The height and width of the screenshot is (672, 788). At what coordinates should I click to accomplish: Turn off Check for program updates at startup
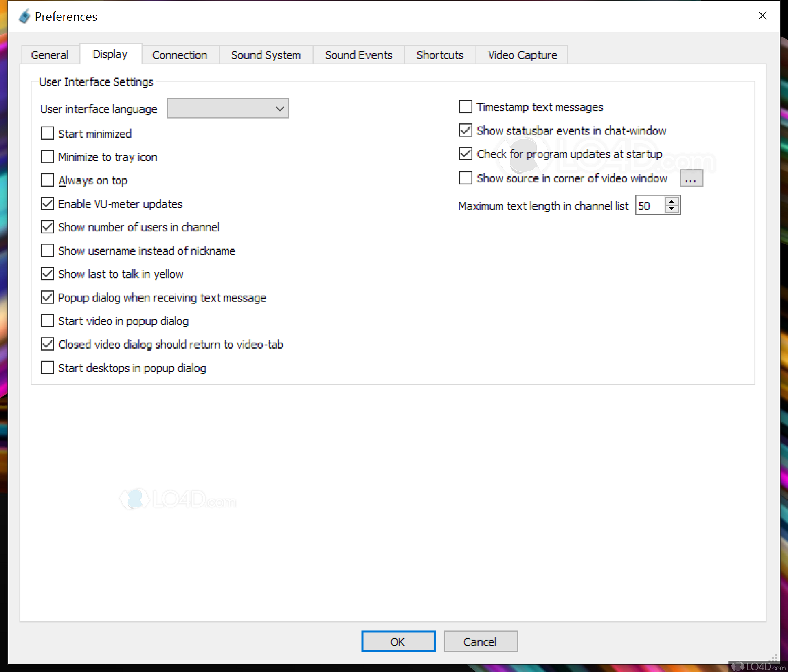(465, 154)
